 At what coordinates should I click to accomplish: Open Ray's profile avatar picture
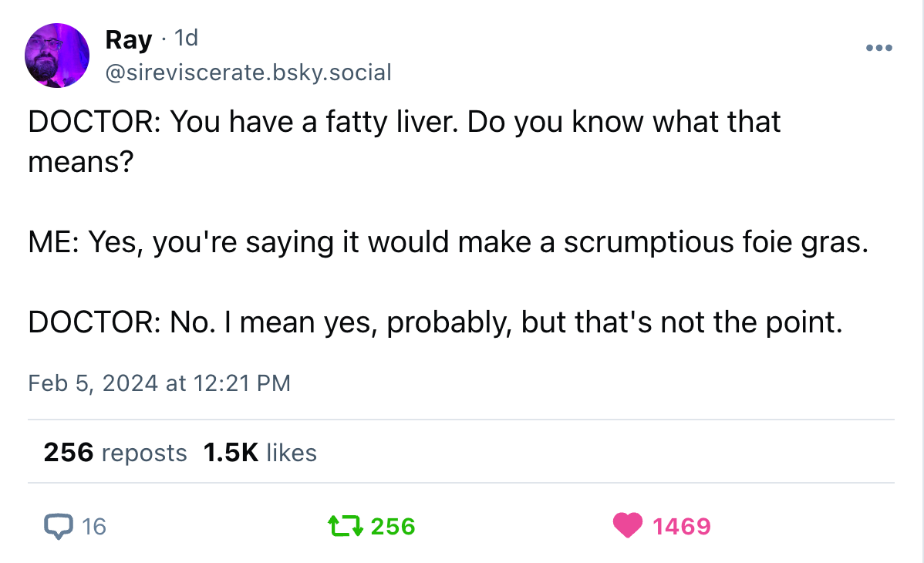(58, 55)
